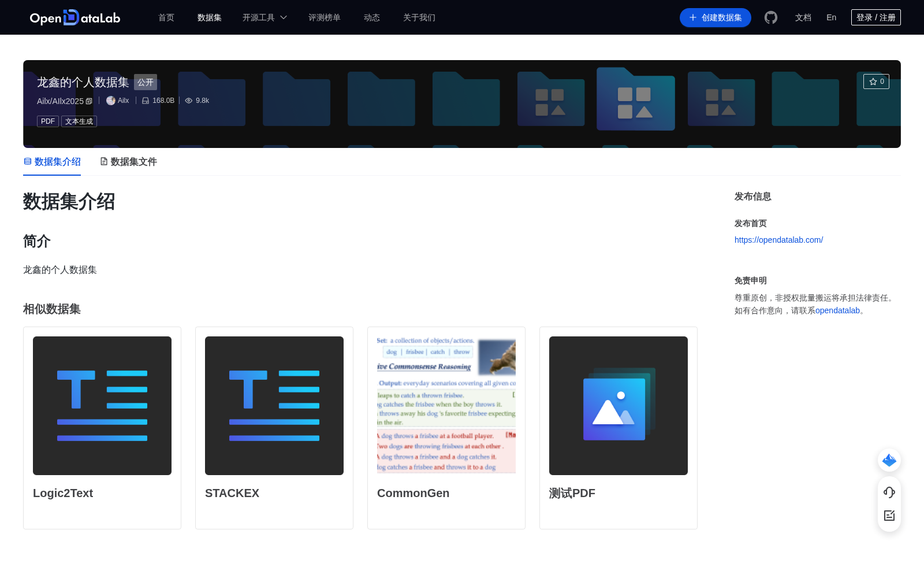Click the opendatalab contact link
The image size is (924, 578).
pyautogui.click(x=837, y=310)
